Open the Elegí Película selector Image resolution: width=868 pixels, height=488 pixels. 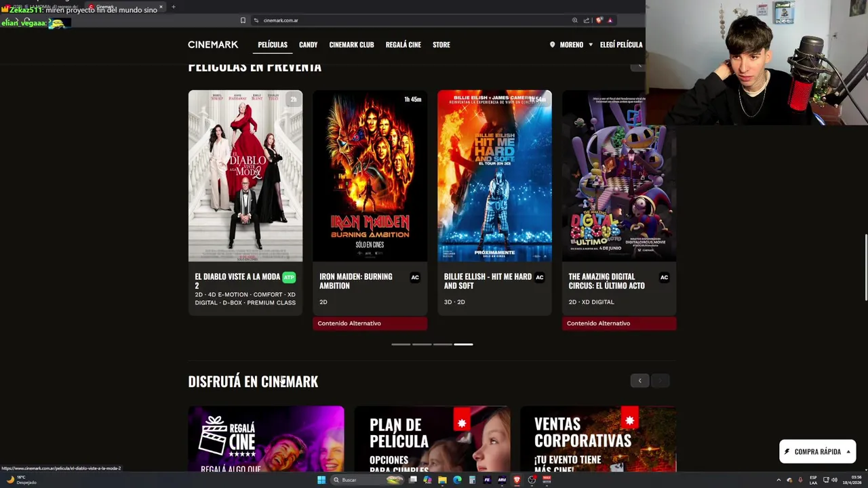(621, 45)
